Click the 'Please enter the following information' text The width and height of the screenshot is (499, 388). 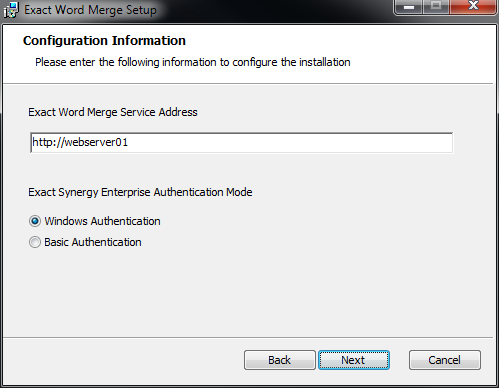click(193, 62)
